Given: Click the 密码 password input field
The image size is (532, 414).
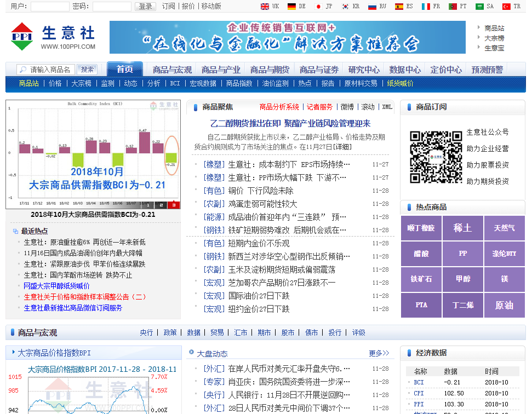Looking at the screenshot, I should click(x=112, y=6).
